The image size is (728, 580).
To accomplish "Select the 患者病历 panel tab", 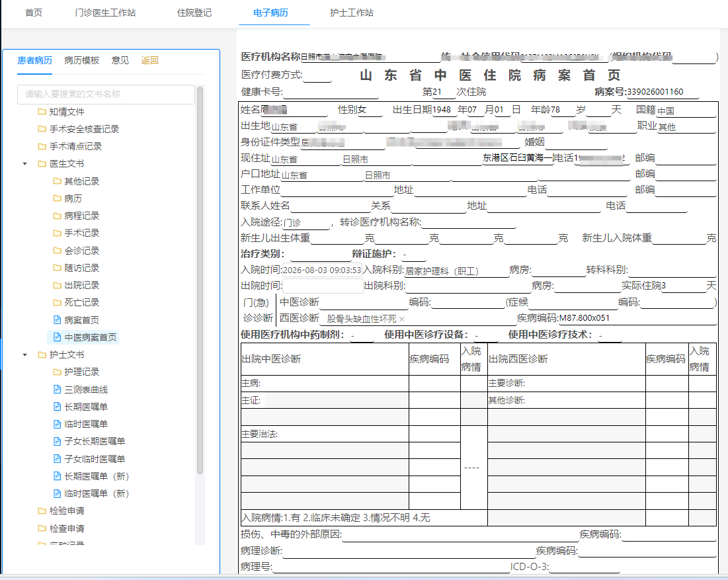I will tap(35, 60).
